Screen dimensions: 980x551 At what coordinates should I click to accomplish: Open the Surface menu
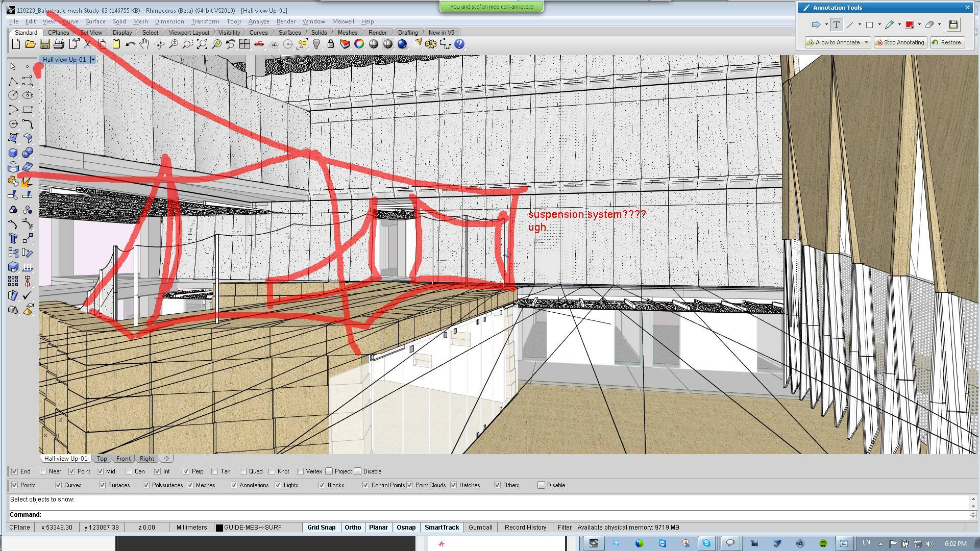95,21
